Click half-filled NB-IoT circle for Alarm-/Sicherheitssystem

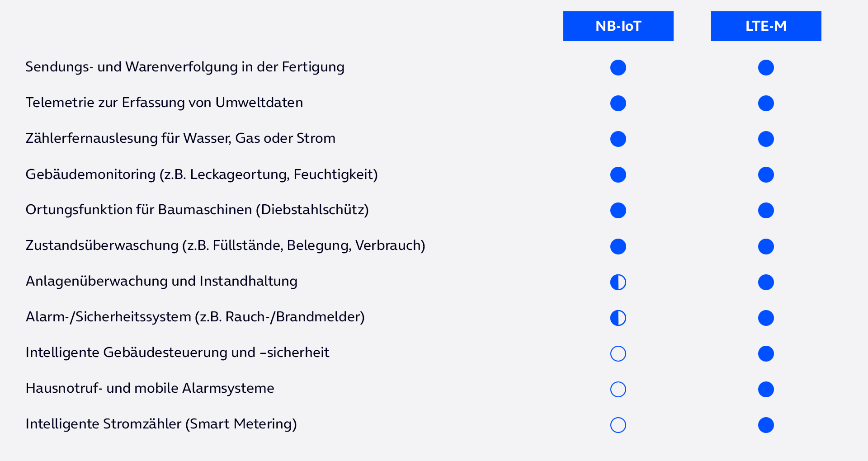[x=618, y=318]
